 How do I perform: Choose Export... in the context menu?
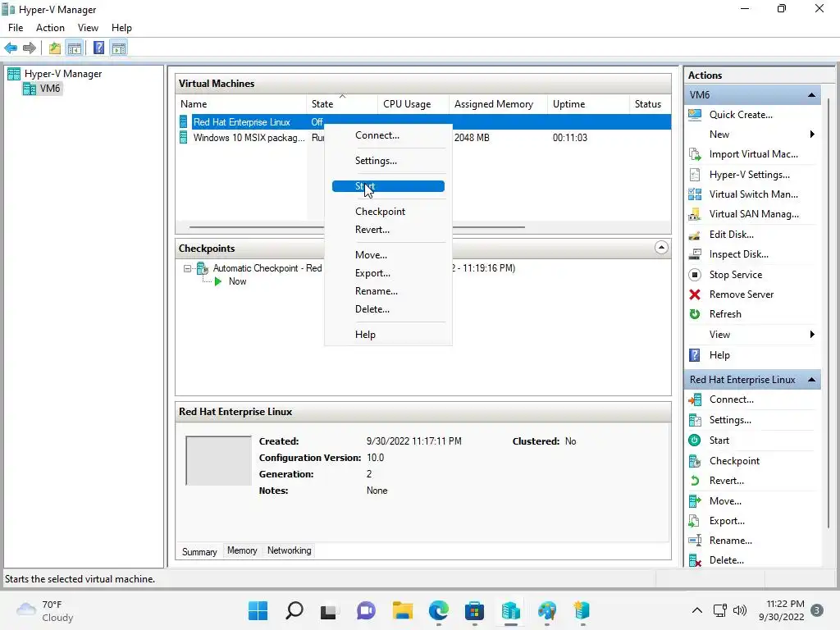(388, 273)
